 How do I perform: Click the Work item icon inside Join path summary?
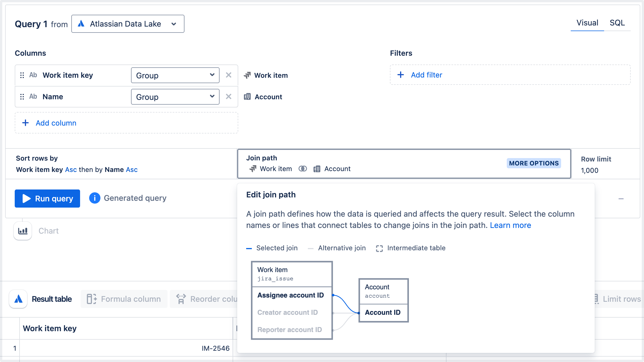point(253,169)
